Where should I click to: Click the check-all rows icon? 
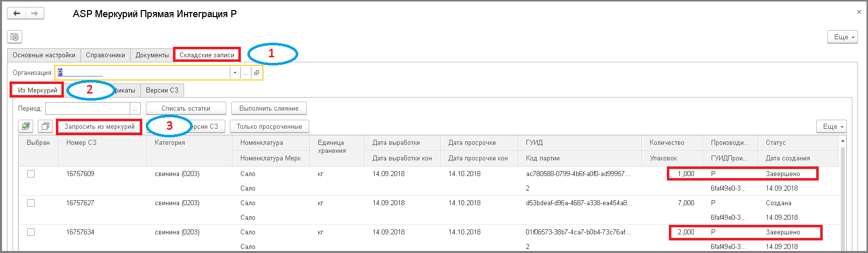pos(26,126)
